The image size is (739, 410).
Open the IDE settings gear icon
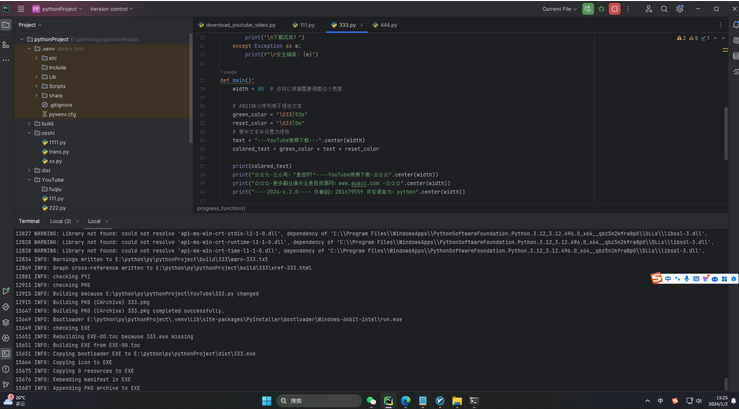click(x=680, y=8)
